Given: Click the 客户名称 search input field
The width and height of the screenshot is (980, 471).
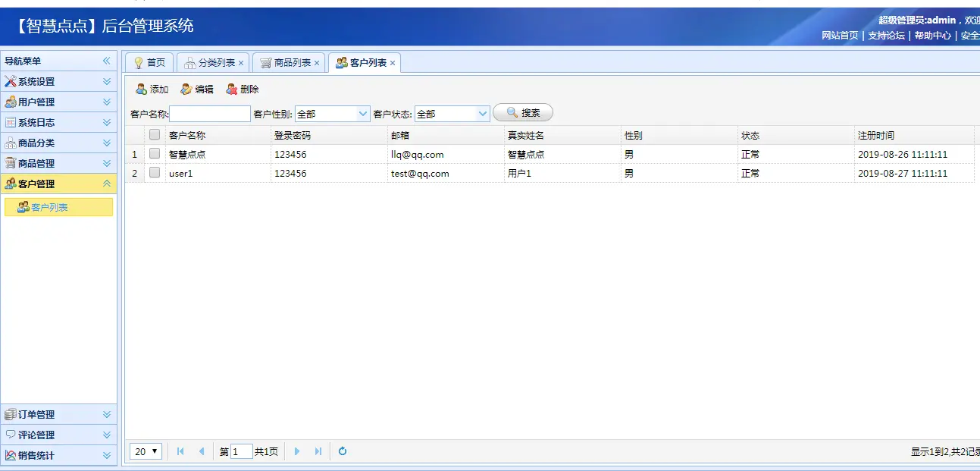Looking at the screenshot, I should click(210, 114).
